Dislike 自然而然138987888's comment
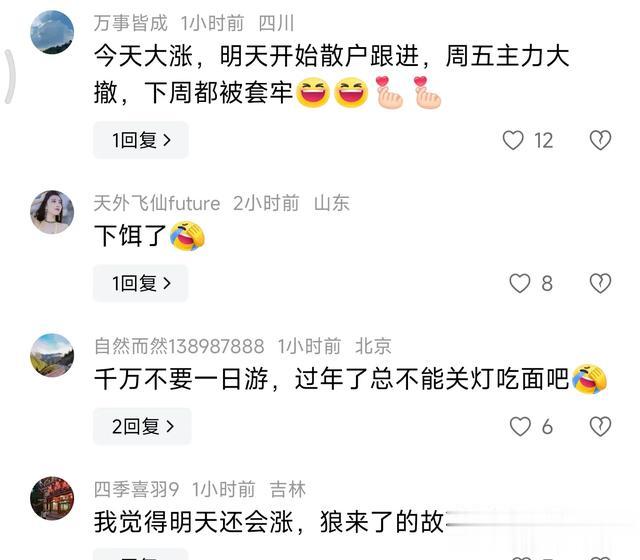This screenshot has height=560, width=640. 600,426
